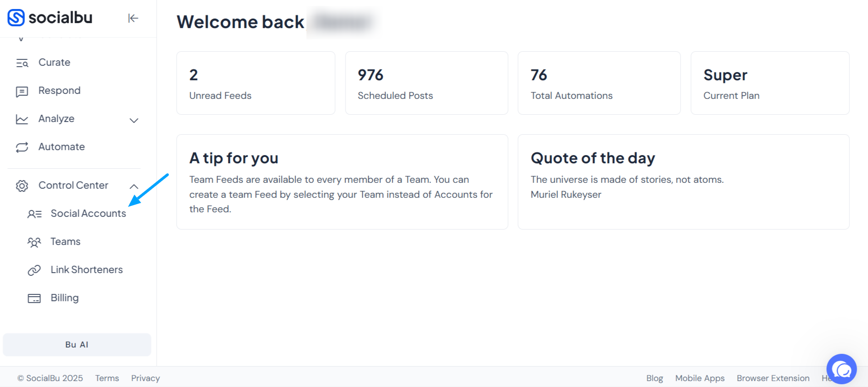
Task: Click the Analyze chart icon
Action: click(22, 119)
